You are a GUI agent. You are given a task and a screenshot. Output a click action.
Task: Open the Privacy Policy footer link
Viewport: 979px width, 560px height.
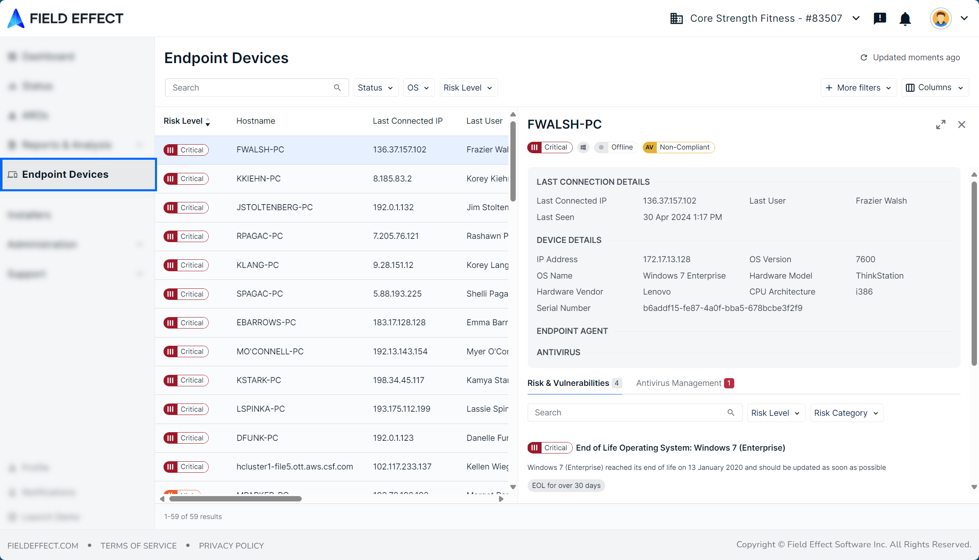[x=231, y=546]
